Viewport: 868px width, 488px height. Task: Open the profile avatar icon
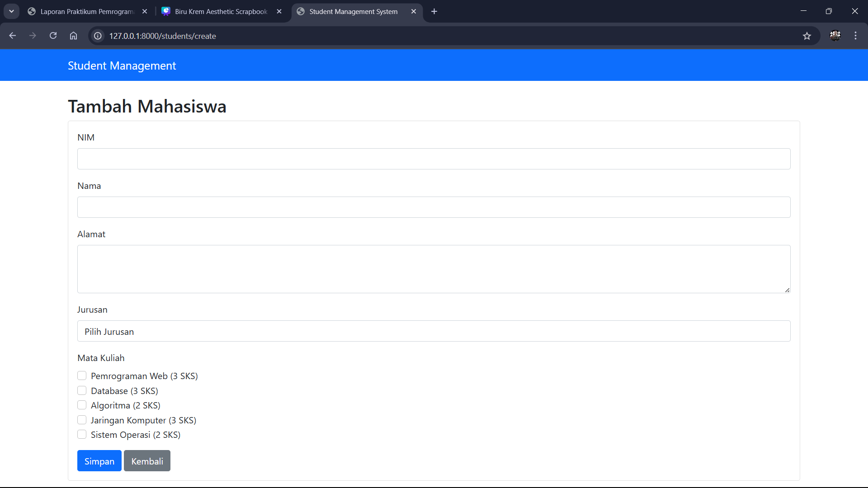pyautogui.click(x=835, y=36)
